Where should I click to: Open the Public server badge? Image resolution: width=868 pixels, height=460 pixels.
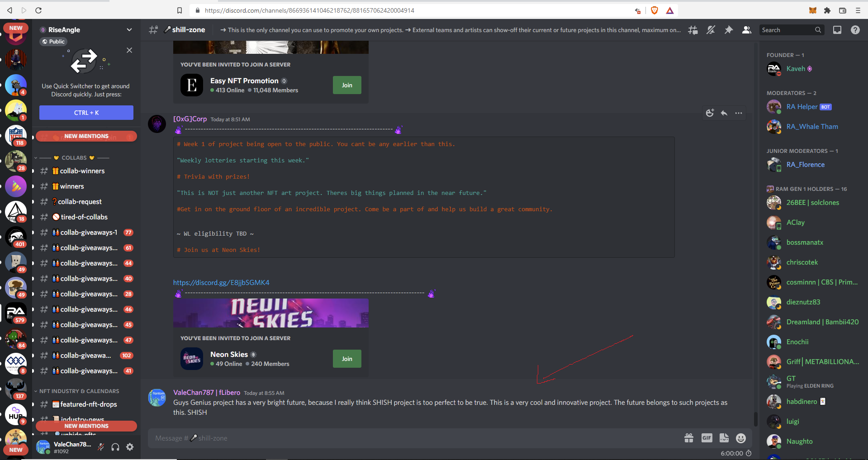click(x=54, y=42)
